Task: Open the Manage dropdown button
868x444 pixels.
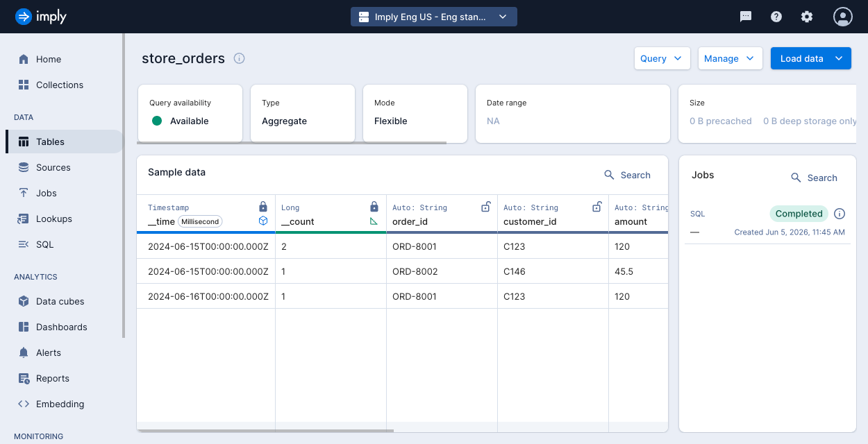Action: coord(730,58)
